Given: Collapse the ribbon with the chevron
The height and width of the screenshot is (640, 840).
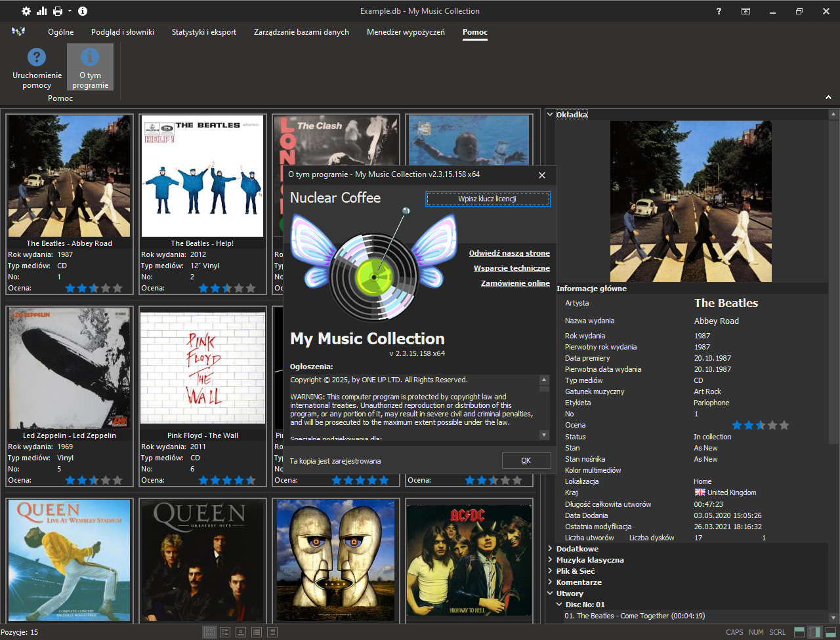Looking at the screenshot, I should pyautogui.click(x=828, y=98).
